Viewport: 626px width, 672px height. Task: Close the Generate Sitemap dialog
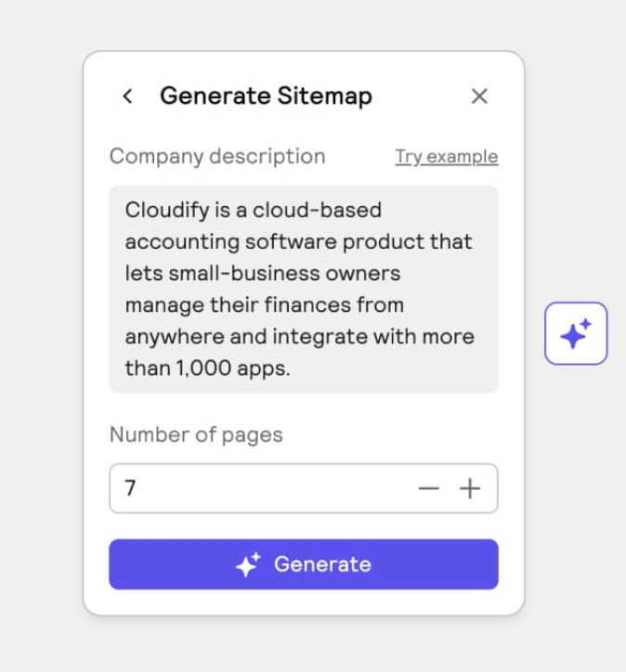pos(479,96)
